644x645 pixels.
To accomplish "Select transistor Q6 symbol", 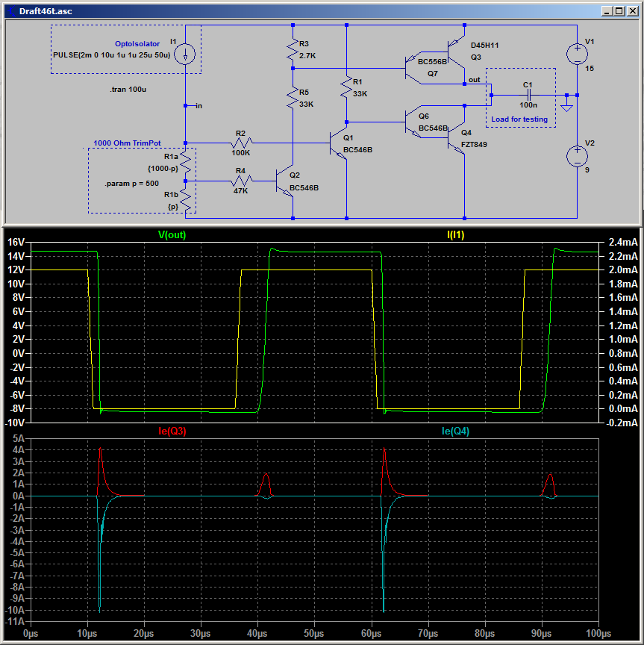I will click(413, 122).
